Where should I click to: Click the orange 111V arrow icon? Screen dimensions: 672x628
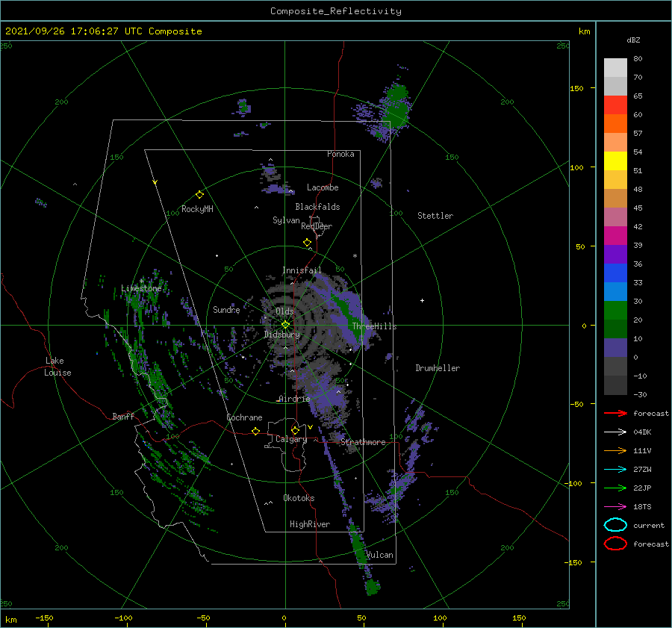[x=615, y=450]
